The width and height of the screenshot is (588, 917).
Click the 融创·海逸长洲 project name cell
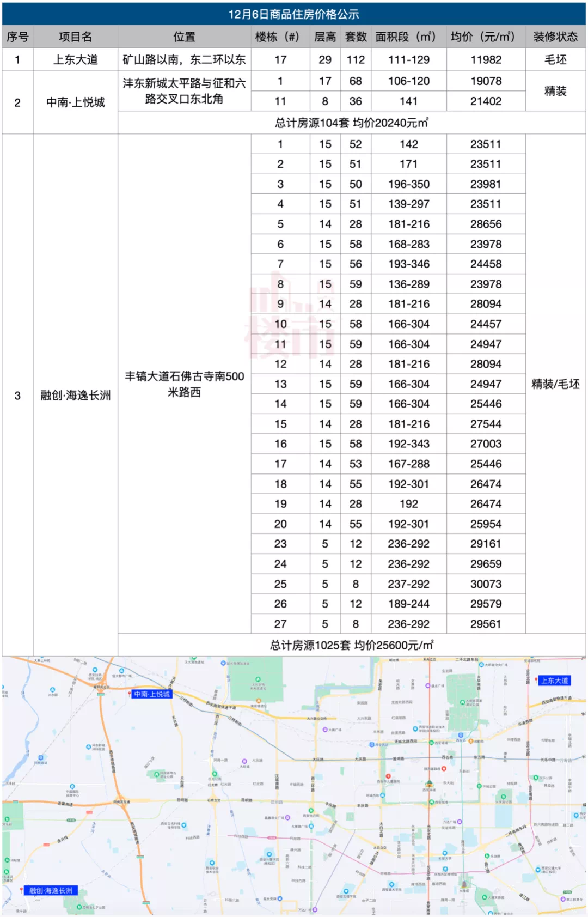75,395
